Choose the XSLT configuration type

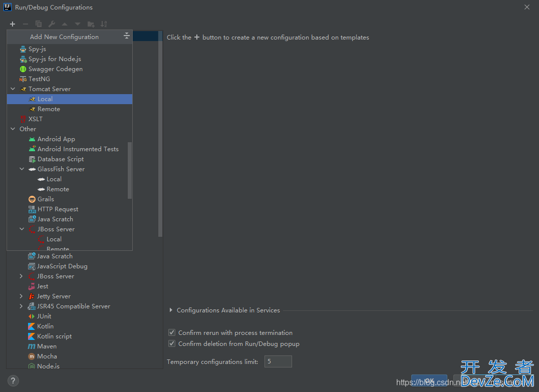(70, 119)
